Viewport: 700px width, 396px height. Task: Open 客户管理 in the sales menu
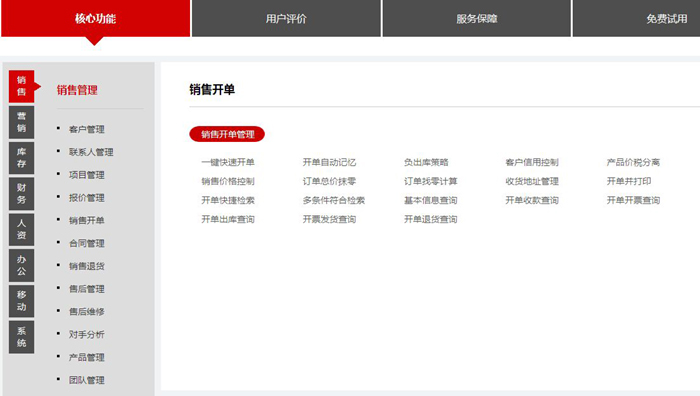point(87,129)
